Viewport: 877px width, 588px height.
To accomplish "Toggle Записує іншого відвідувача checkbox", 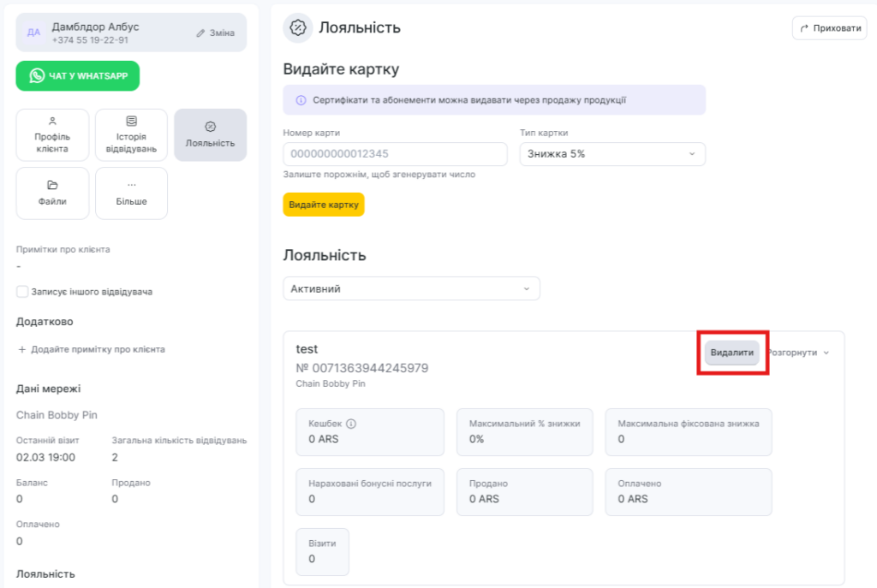I will pyautogui.click(x=23, y=292).
